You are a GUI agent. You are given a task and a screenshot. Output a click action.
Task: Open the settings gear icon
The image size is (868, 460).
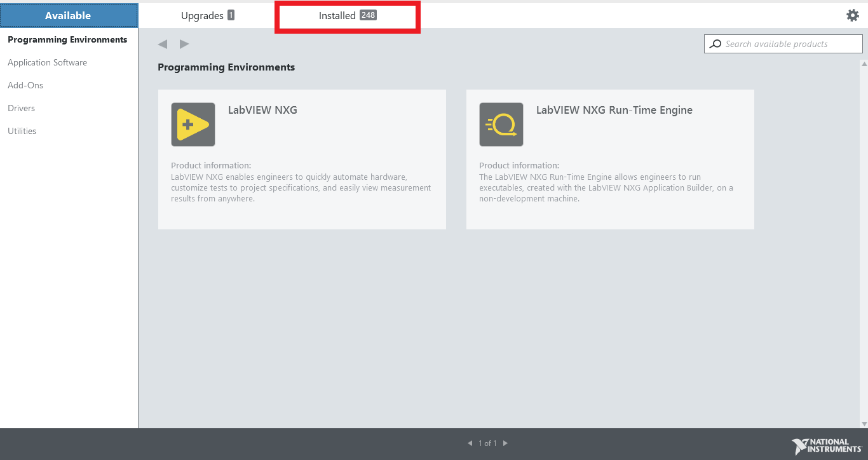tap(853, 15)
